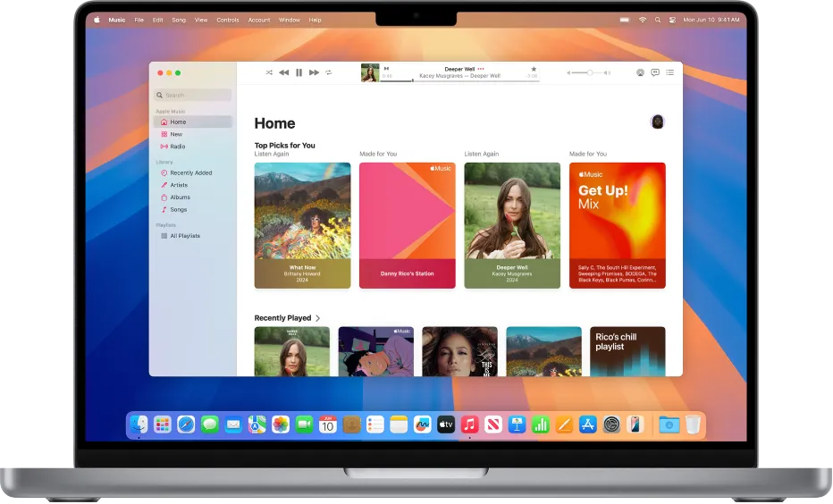Open News from the Dock
This screenshot has height=504, width=833.
(493, 424)
